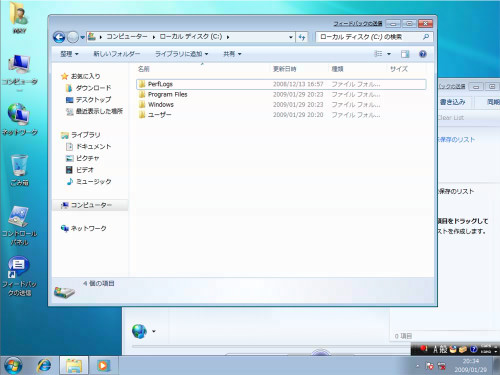Sort by the 種類 column header
500x375 pixels.
coord(357,69)
